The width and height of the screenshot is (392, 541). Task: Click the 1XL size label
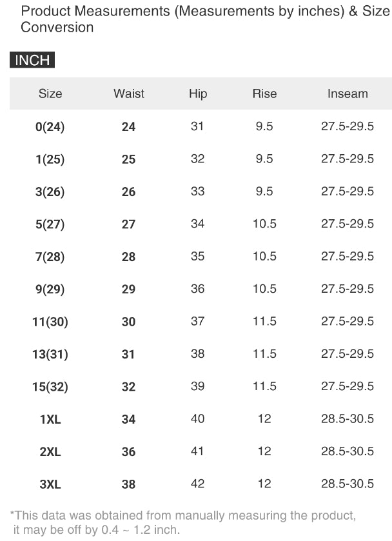50,420
